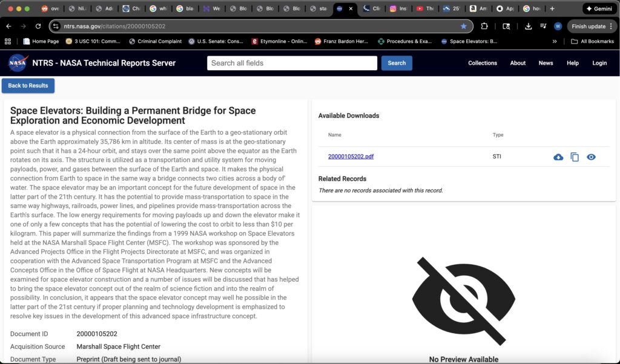Click the Back to Results button

tap(28, 86)
